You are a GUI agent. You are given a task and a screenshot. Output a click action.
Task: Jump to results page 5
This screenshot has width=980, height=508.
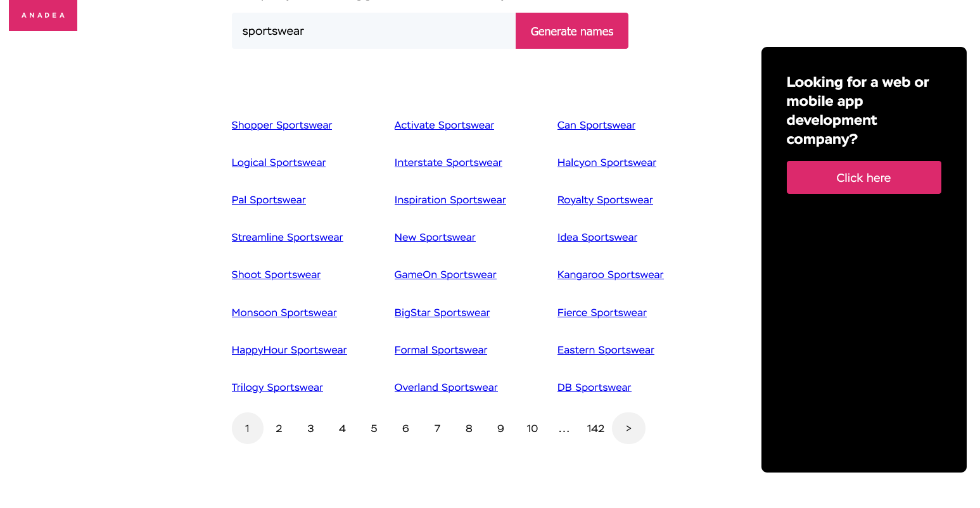click(x=374, y=428)
